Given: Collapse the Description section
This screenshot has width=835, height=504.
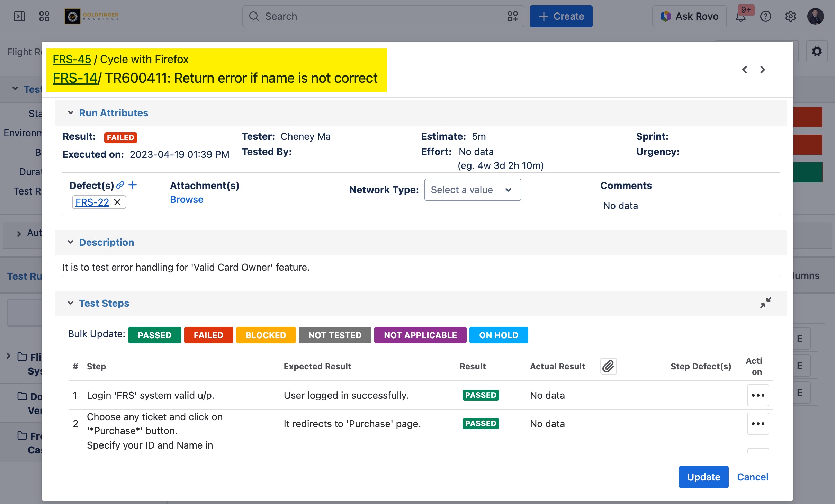Looking at the screenshot, I should (x=71, y=242).
